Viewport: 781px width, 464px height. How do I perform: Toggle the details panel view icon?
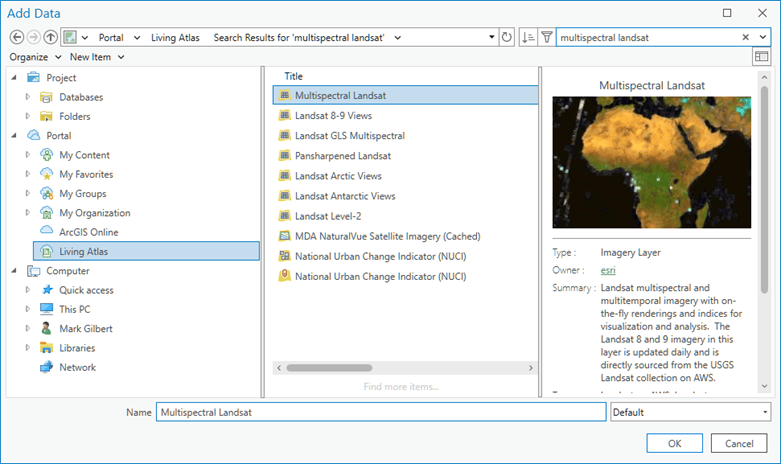click(761, 57)
